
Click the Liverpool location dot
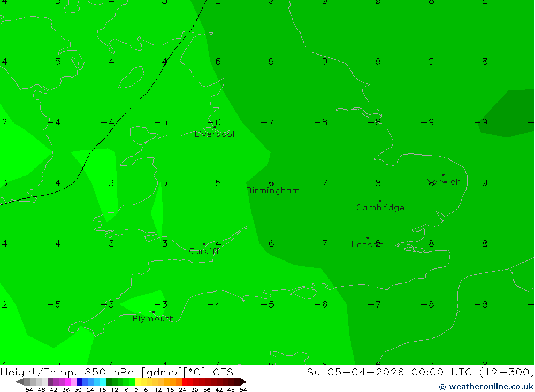tap(215, 127)
